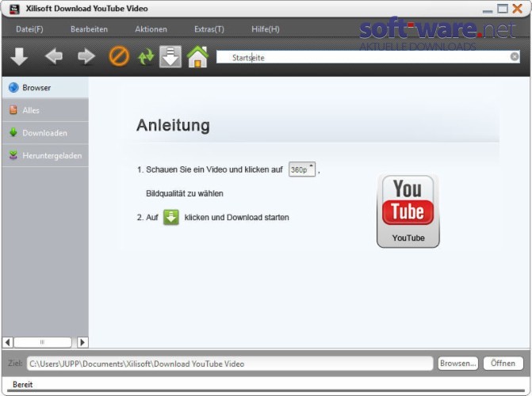Go forward with the right arrow icon
The width and height of the screenshot is (532, 396).
click(86, 56)
